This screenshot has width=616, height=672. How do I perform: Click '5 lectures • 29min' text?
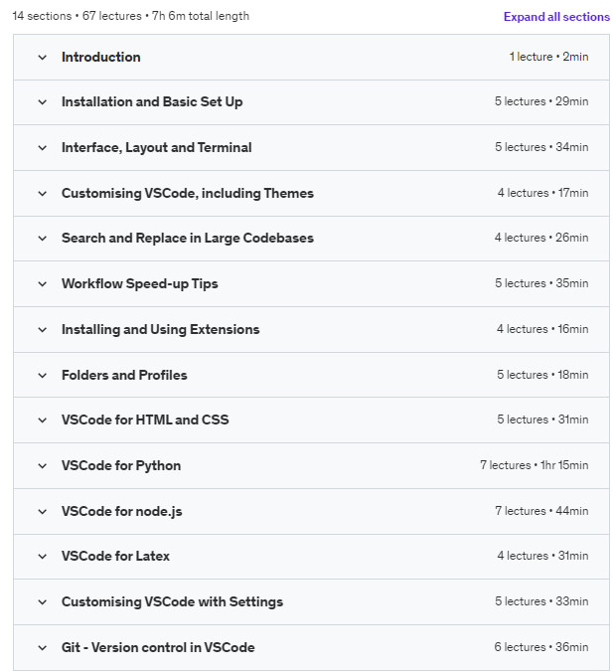tap(541, 101)
